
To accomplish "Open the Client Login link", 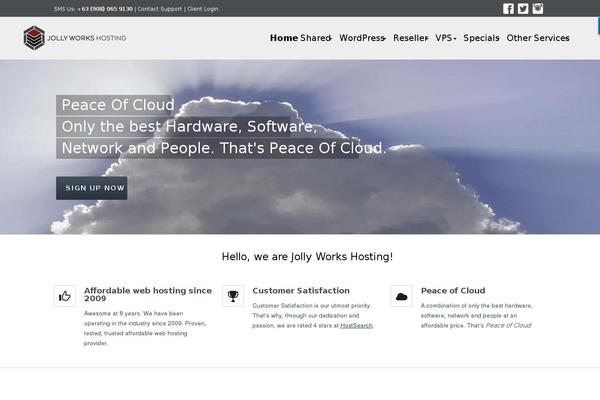I will 203,9.
